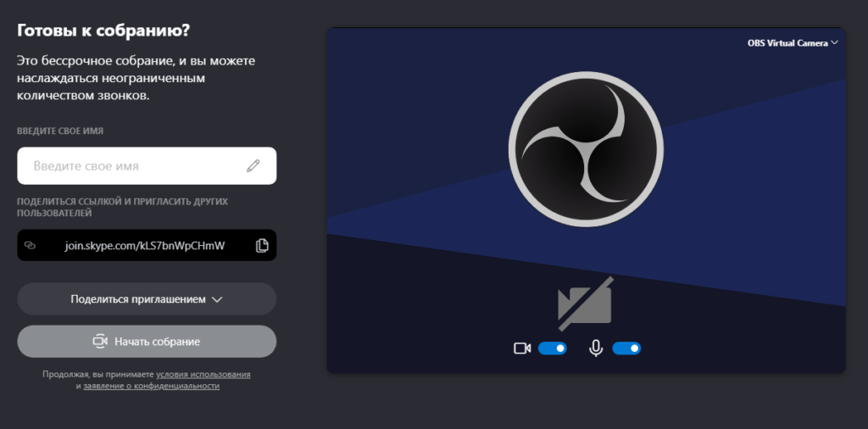The height and width of the screenshot is (429, 868).
Task: Select the join.skype.com/kLS7bnWpCHmW link text
Action: click(x=145, y=245)
